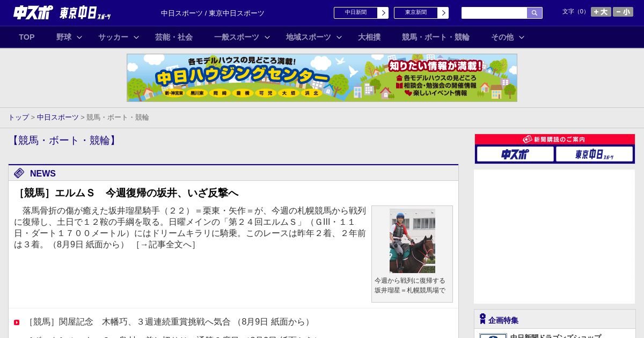Viewport: 644px width, 338px height.
Task: Open the 中日新聞ドラゴンズショップ thumbnail
Action: click(x=493, y=336)
